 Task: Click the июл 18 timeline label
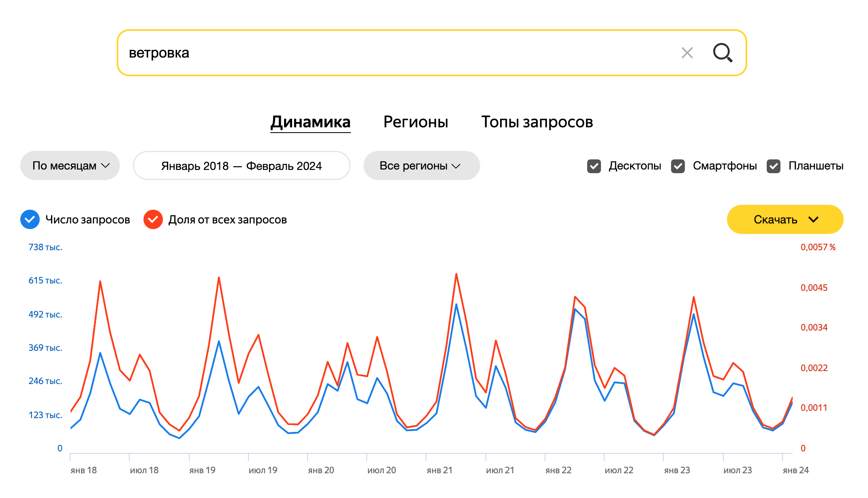point(144,470)
